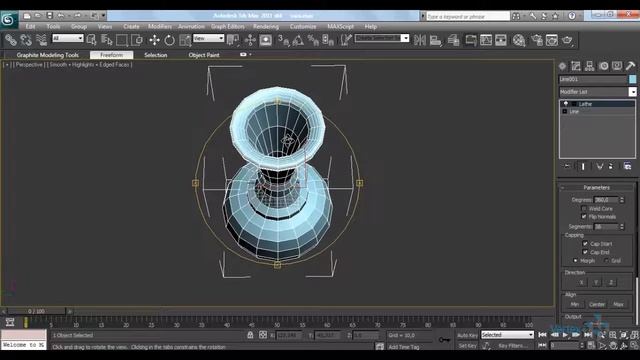This screenshot has height=360, width=640.
Task: Activate the Select Object tool
Action: point(91,40)
